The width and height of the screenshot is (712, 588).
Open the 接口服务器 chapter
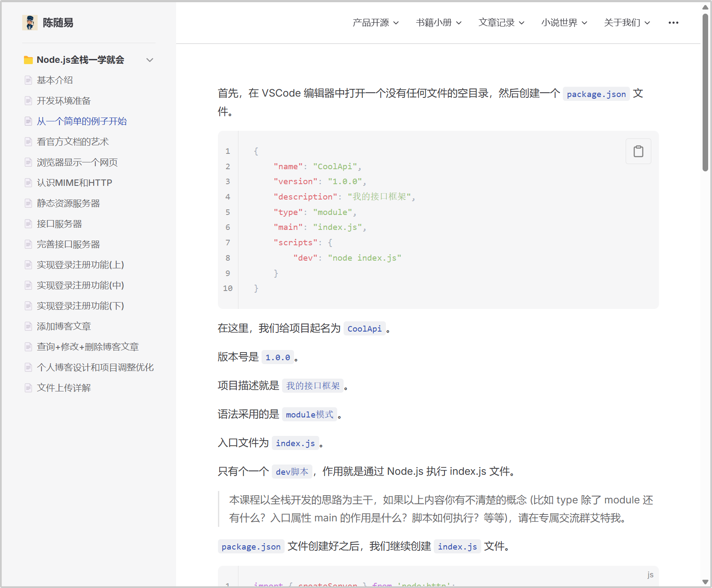[x=59, y=224]
